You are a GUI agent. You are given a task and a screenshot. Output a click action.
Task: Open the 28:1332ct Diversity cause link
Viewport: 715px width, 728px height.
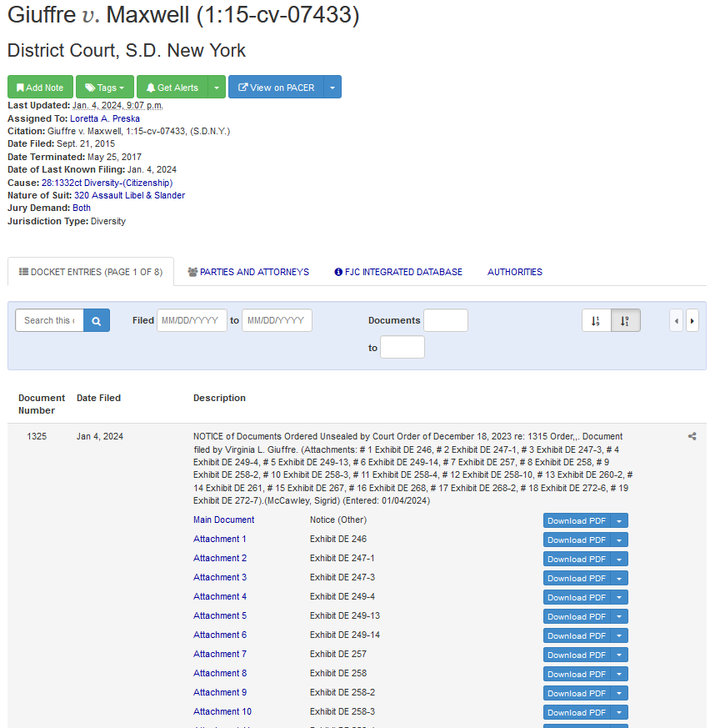tap(107, 183)
